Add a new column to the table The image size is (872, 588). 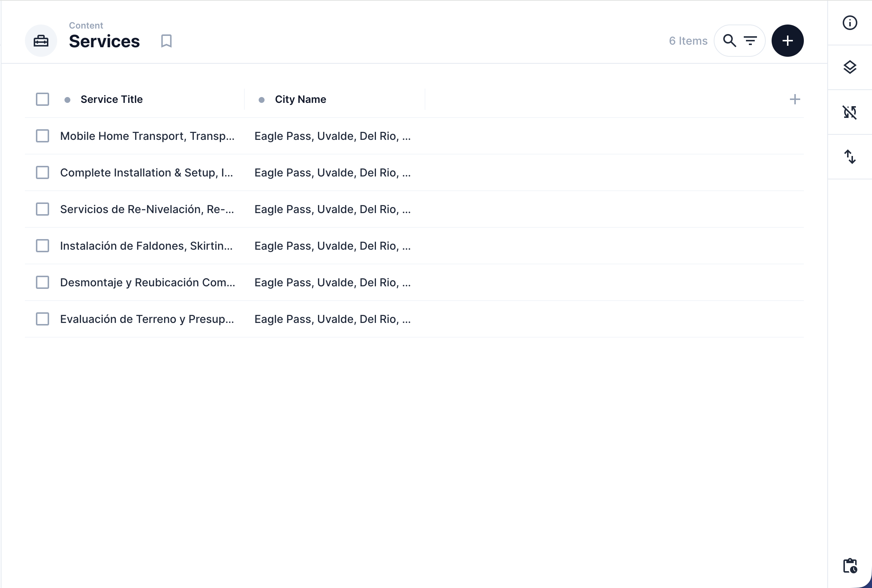[795, 99]
